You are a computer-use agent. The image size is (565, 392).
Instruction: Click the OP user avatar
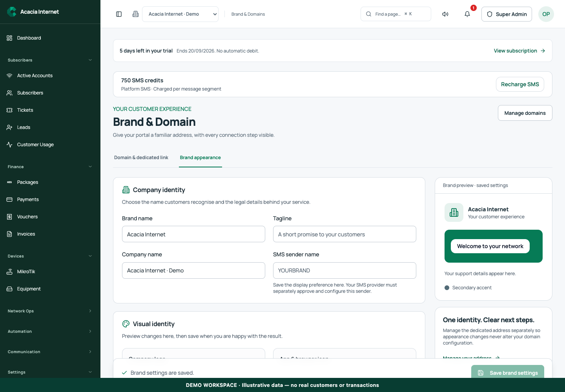tap(546, 14)
